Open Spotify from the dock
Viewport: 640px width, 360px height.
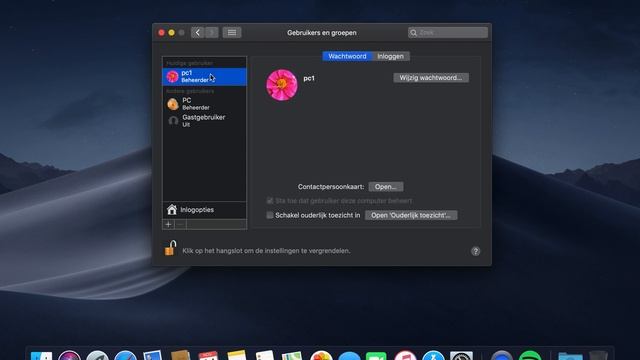pyautogui.click(x=530, y=356)
